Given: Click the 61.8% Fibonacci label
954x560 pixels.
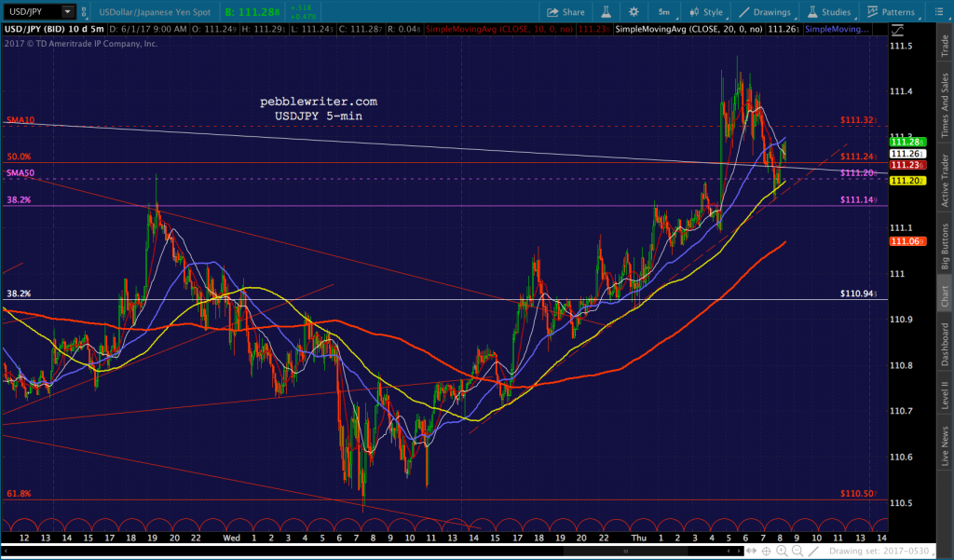Looking at the screenshot, I should (x=19, y=494).
